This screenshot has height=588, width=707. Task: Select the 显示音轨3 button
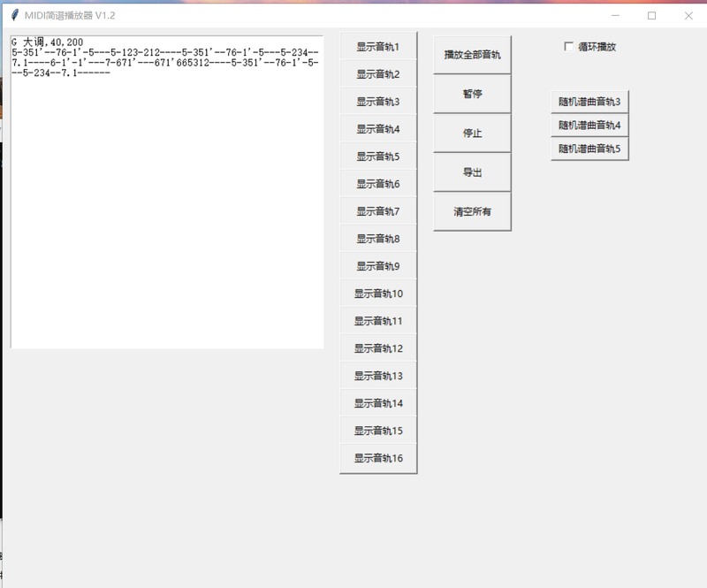point(378,102)
